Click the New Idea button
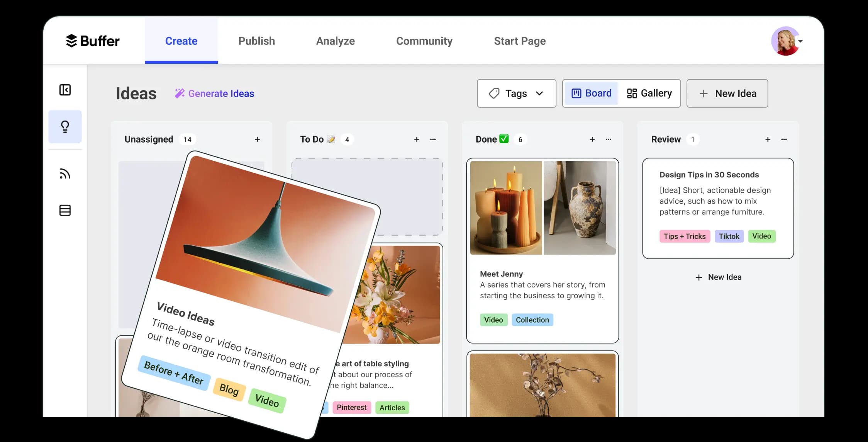Image resolution: width=868 pixels, height=442 pixels. click(727, 93)
